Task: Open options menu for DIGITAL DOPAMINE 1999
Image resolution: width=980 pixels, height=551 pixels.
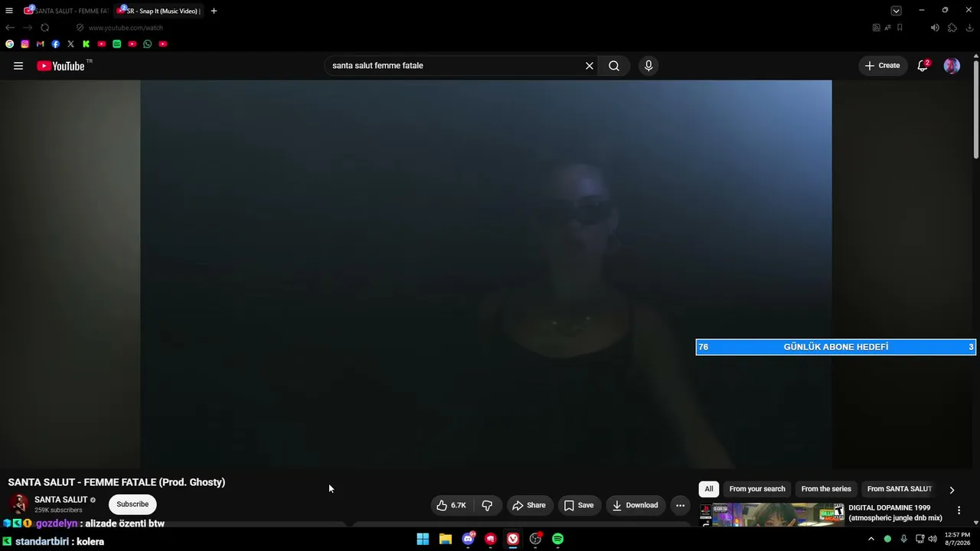Action: click(959, 510)
